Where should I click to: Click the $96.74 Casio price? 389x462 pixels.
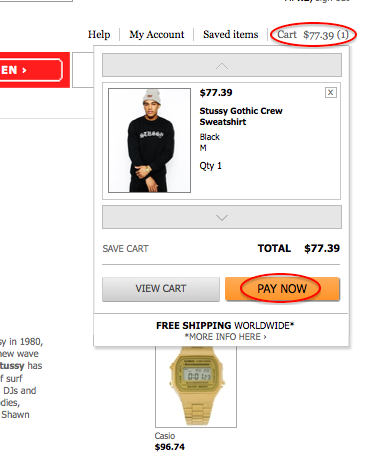[170, 447]
